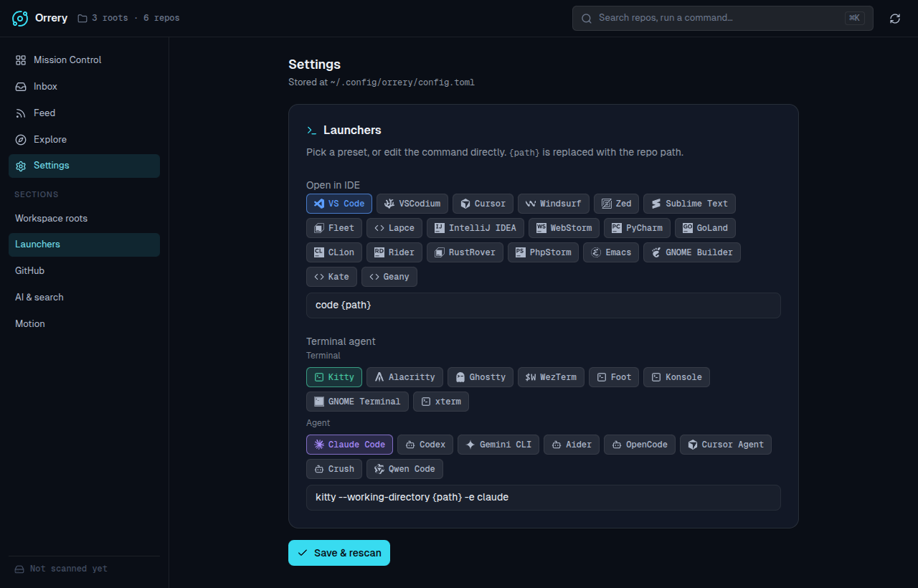Choose the Geany editor preset
This screenshot has height=588, width=918.
click(389, 277)
